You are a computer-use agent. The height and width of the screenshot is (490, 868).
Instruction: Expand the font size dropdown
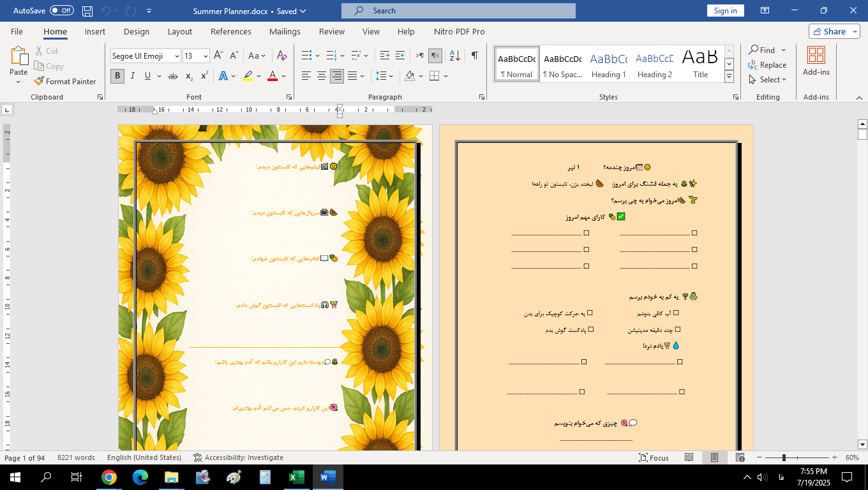206,56
